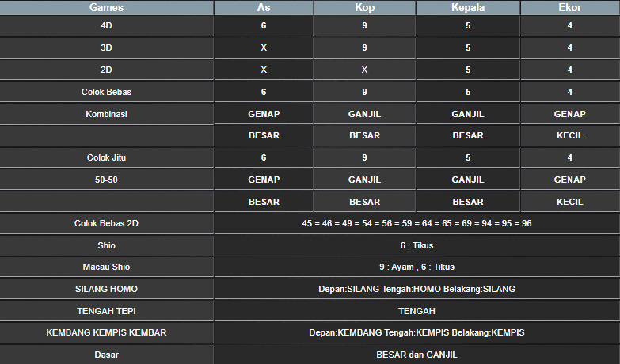
Task: Click the TENGAH value cell
Action: coord(417,311)
